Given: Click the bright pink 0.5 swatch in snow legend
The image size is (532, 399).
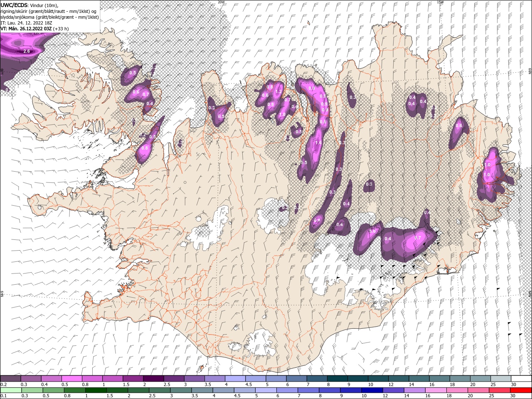Looking at the screenshot, I should (71, 379).
